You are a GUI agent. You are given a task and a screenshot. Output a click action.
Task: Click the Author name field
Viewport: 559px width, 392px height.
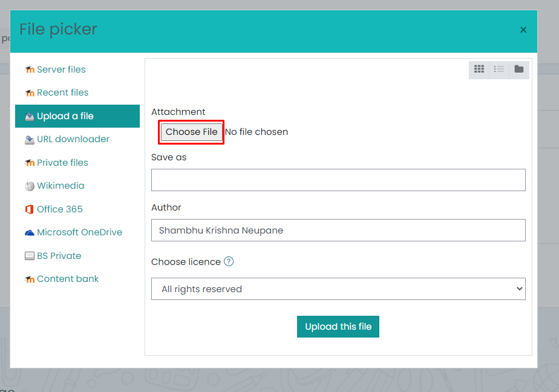tap(338, 230)
